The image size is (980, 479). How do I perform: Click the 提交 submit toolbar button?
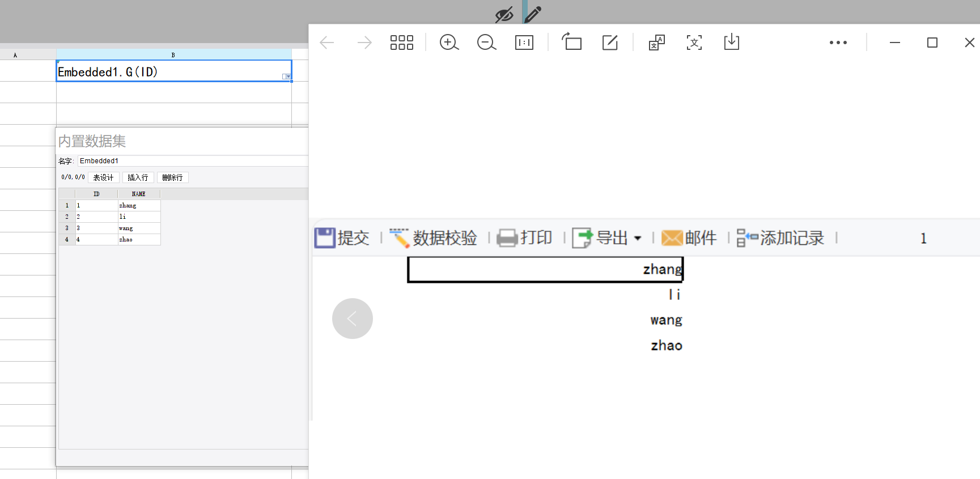(342, 238)
